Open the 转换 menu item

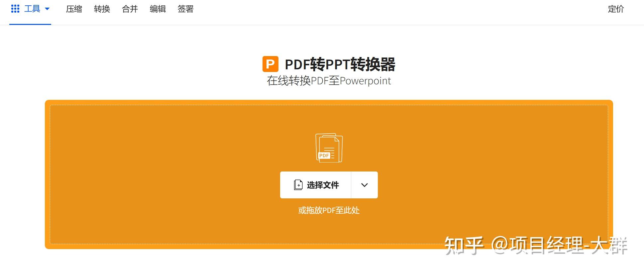point(102,9)
